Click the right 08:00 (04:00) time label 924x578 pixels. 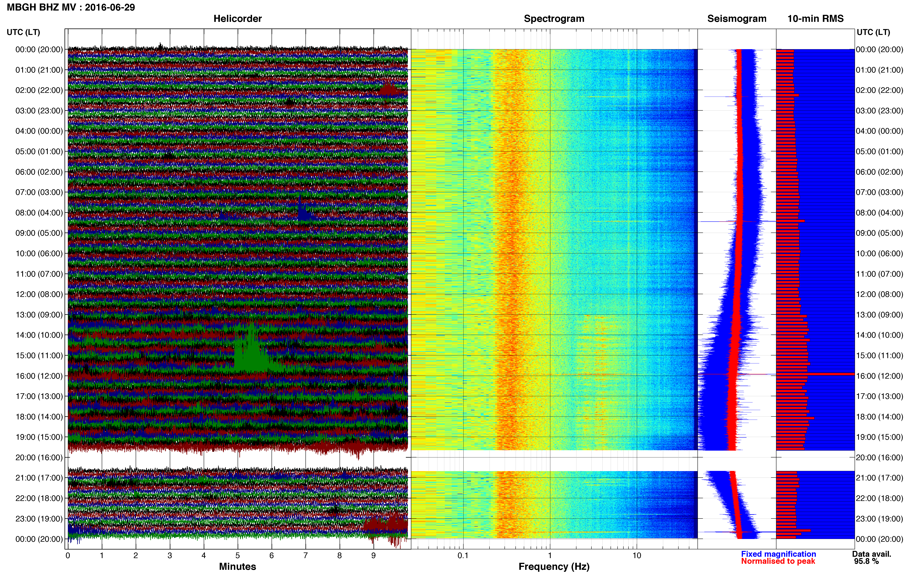(x=880, y=213)
